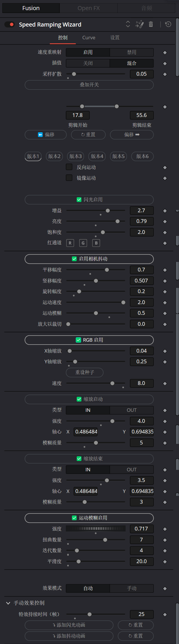Enable the 反向运动 checkbox
Screen dimensions: 179x644
point(69,167)
